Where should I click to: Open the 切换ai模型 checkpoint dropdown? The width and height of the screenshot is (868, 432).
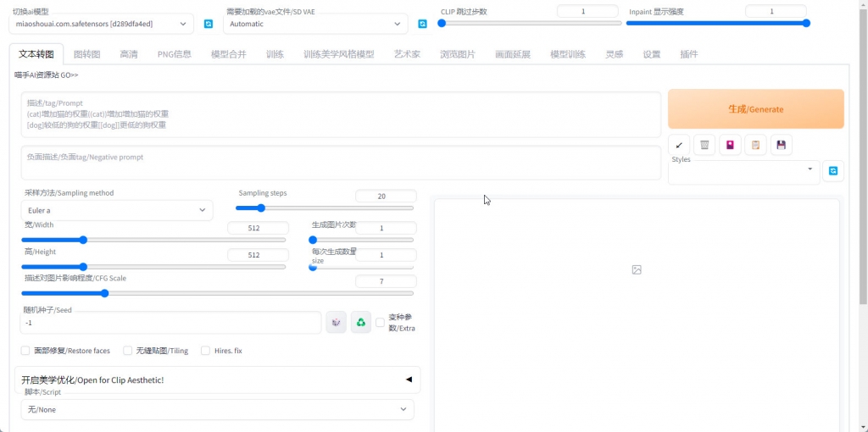click(x=102, y=24)
